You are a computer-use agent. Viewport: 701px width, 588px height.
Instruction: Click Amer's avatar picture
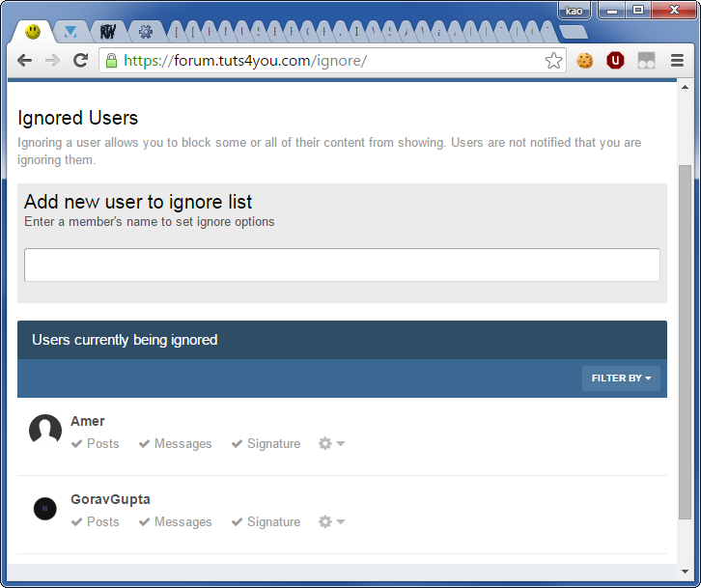click(x=45, y=431)
